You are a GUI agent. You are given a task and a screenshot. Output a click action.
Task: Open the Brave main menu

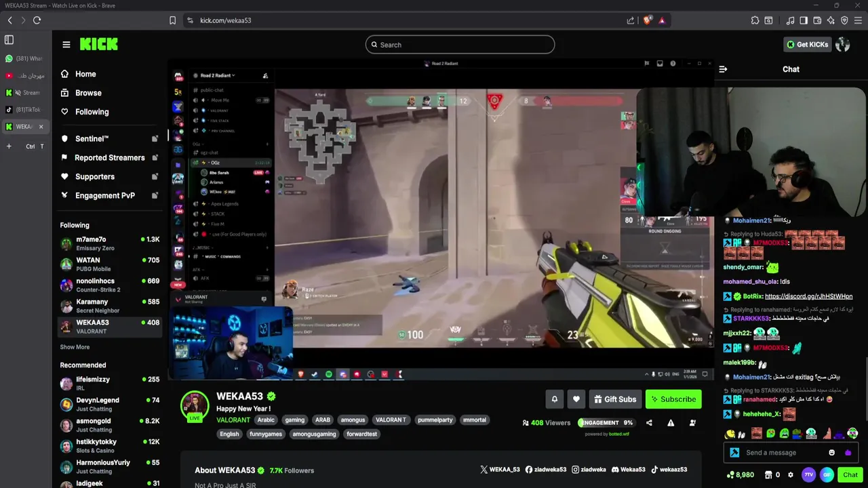coord(858,20)
